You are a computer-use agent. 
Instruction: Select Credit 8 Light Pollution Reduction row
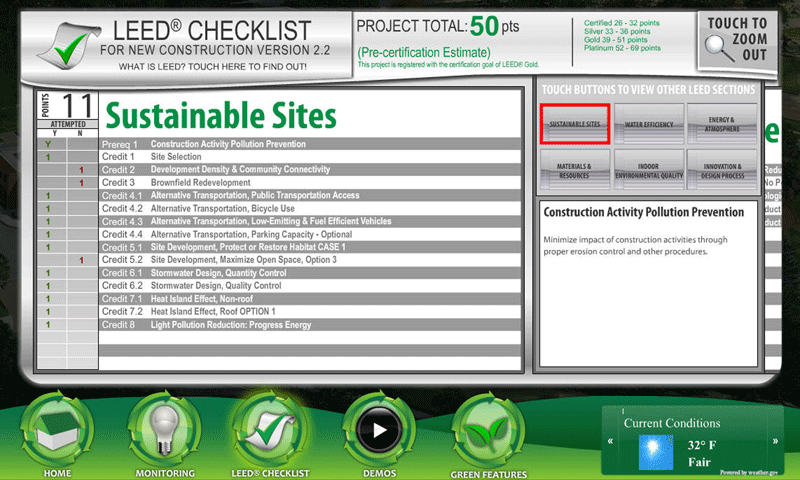pos(310,325)
